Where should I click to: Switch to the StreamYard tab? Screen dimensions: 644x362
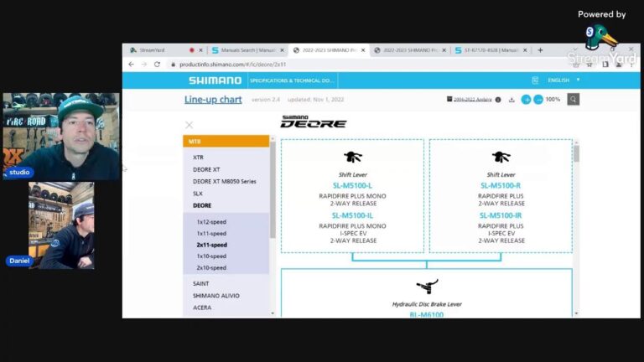158,50
